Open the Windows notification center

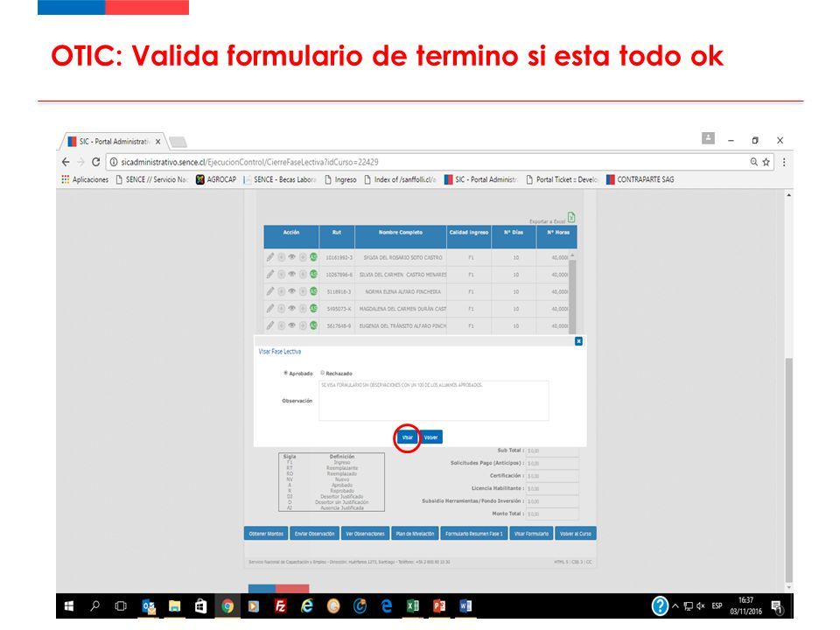tap(777, 606)
